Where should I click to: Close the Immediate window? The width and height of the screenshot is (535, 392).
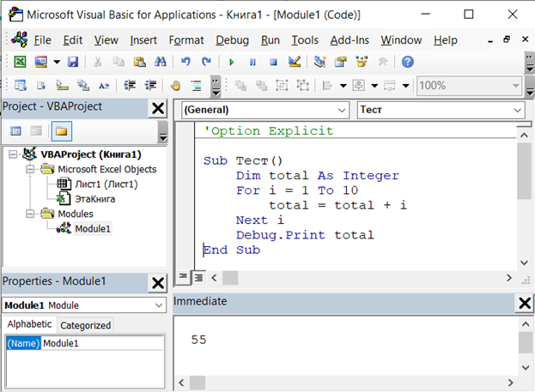tap(525, 303)
